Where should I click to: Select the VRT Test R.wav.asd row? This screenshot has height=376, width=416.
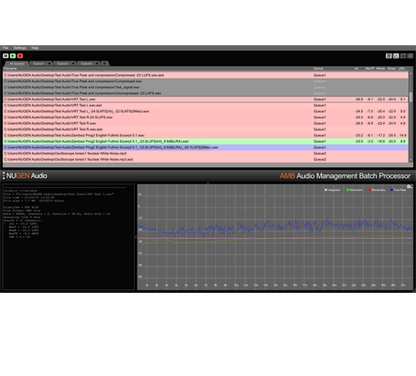tap(206, 129)
